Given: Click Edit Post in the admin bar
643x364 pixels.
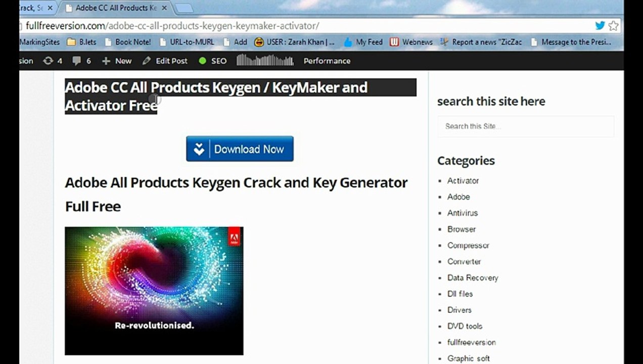Looking at the screenshot, I should click(x=165, y=61).
